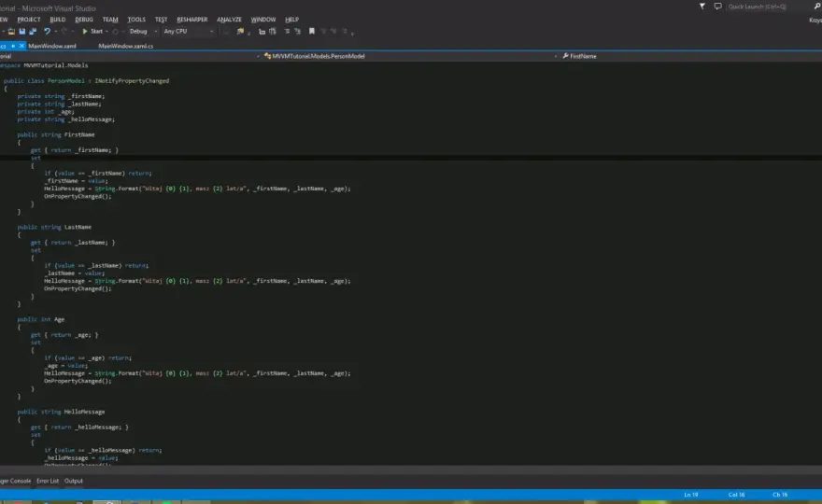Click the Quick Launch search magnifier icon

pyautogui.click(x=816, y=7)
